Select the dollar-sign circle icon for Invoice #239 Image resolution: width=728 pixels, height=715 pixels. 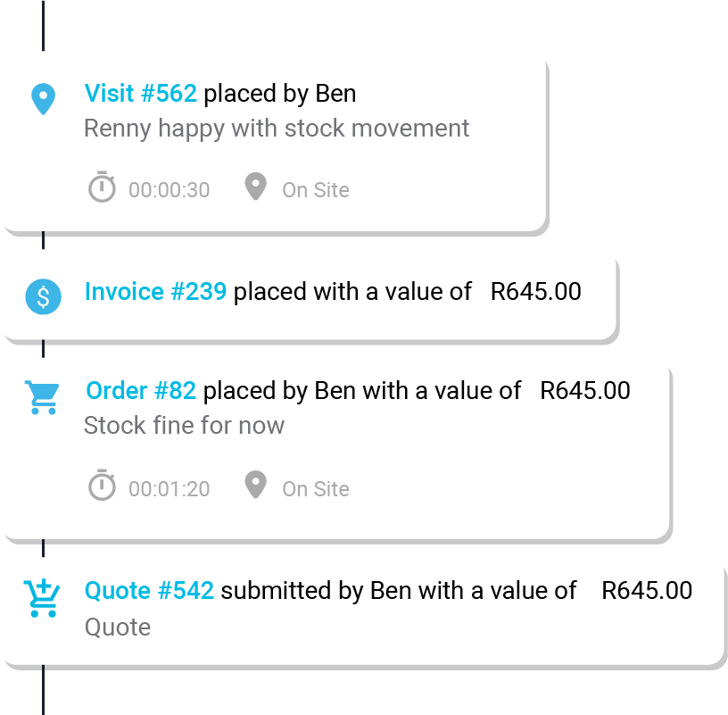[x=42, y=296]
